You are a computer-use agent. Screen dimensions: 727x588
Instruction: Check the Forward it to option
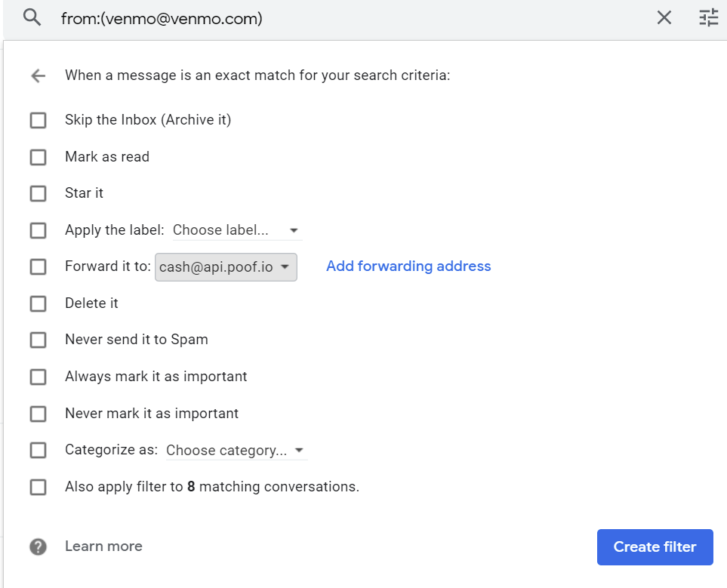tap(38, 266)
